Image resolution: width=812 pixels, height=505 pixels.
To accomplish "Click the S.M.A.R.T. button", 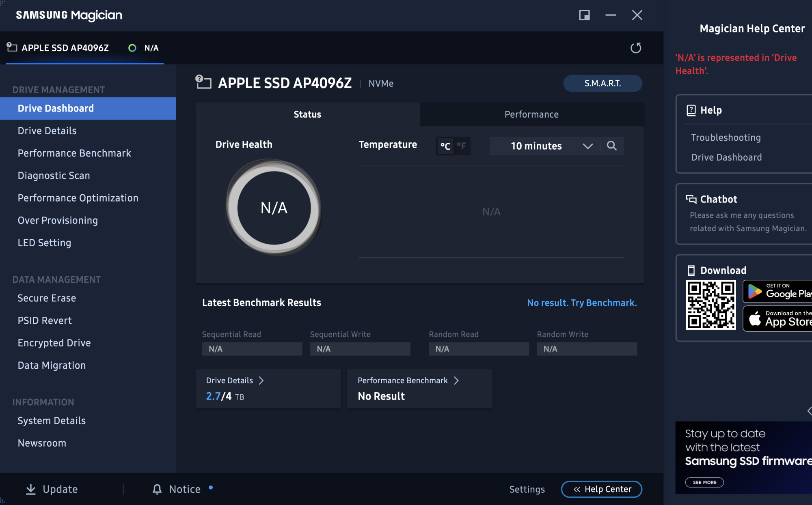I will 603,83.
